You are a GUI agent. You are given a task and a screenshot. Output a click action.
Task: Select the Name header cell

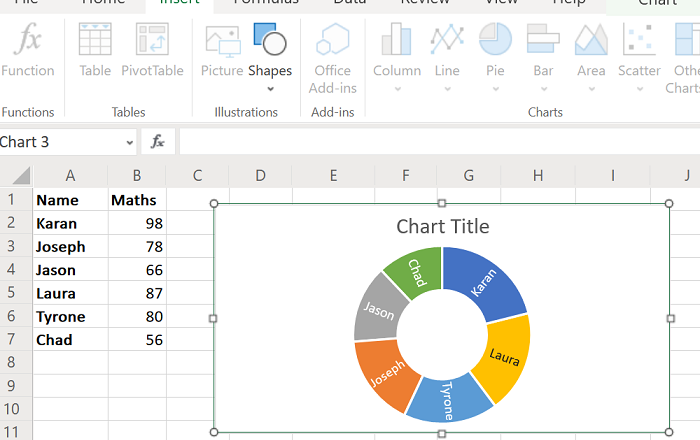click(x=71, y=200)
